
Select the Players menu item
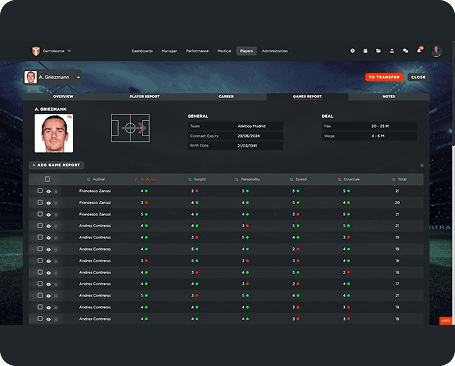point(246,51)
